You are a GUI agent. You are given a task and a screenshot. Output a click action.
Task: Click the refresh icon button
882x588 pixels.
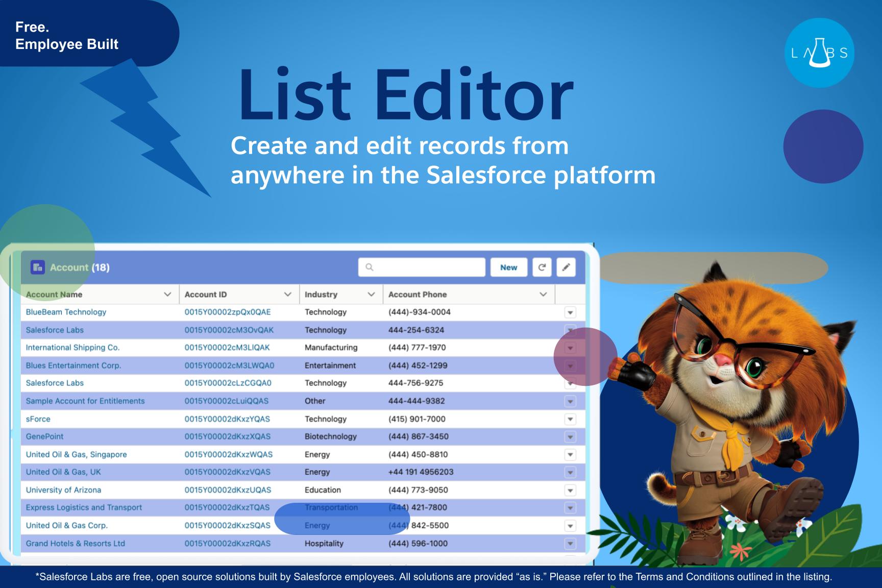[x=542, y=267]
